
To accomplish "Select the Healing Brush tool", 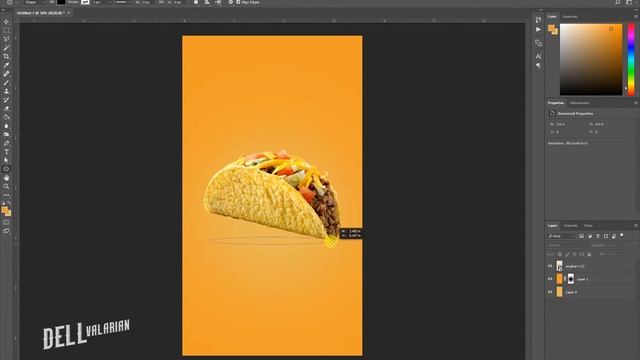I will 6,74.
